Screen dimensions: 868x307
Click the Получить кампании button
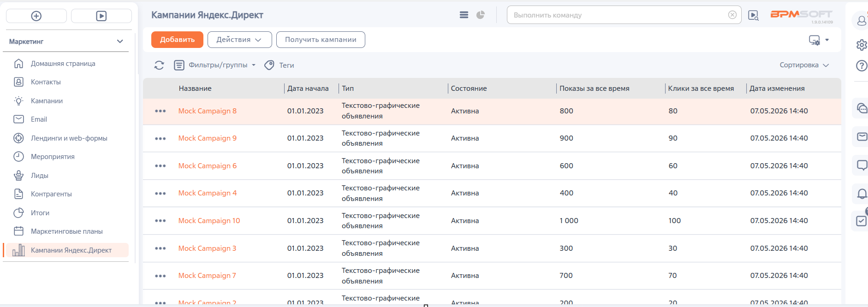(x=321, y=40)
